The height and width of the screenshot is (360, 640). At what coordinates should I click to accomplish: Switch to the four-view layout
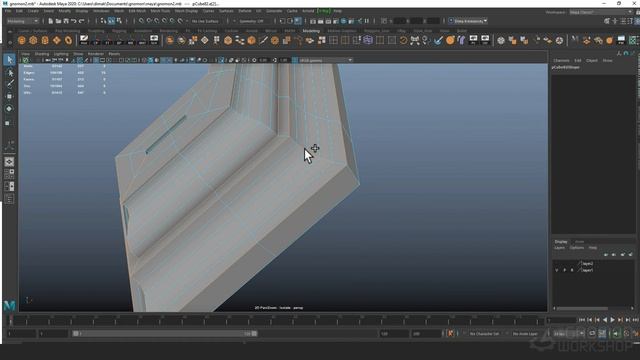tap(9, 174)
